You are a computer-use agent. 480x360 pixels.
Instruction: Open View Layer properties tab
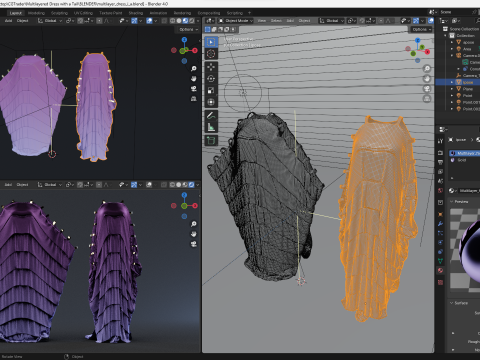pos(440,172)
